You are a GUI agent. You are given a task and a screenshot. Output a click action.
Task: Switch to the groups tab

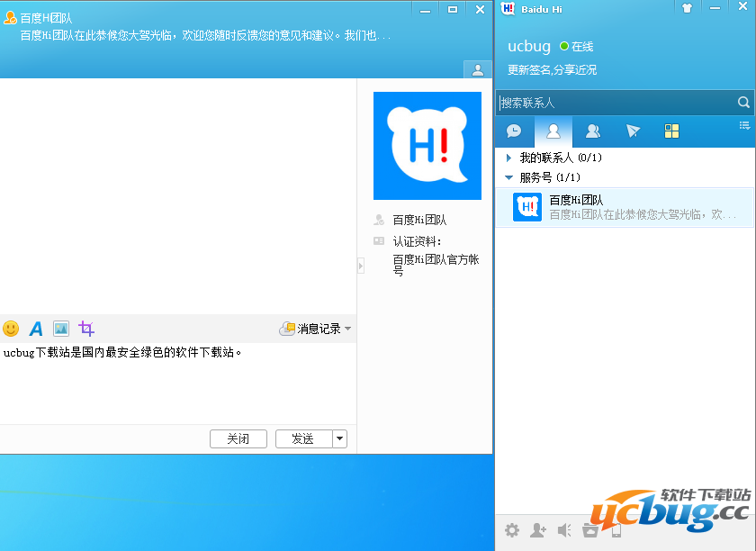(x=592, y=131)
